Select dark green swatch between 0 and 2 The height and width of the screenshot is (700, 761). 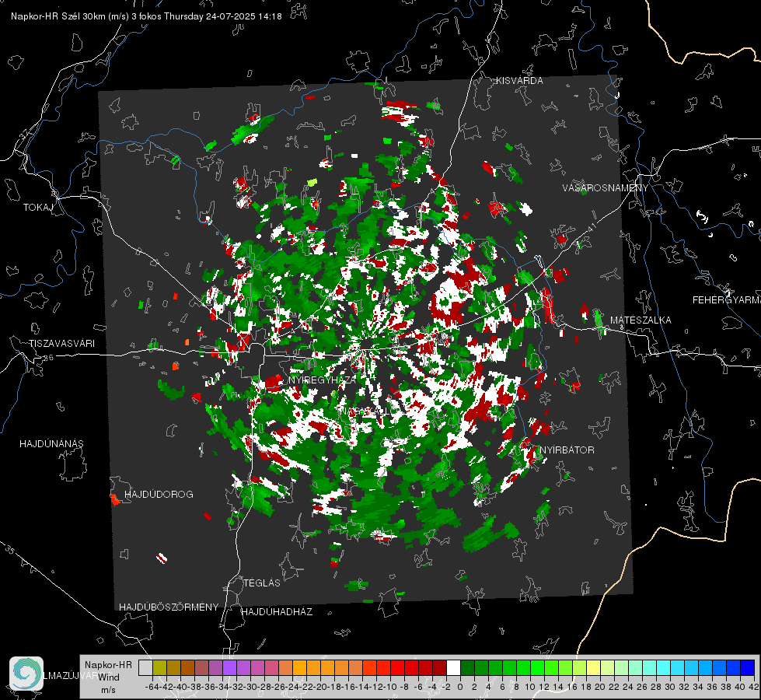(467, 667)
